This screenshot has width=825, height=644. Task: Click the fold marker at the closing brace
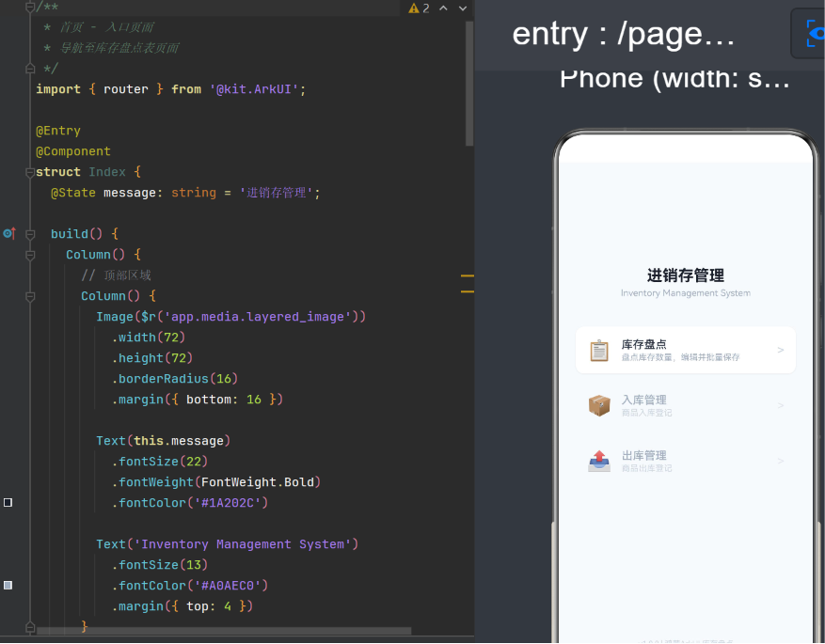click(x=30, y=627)
